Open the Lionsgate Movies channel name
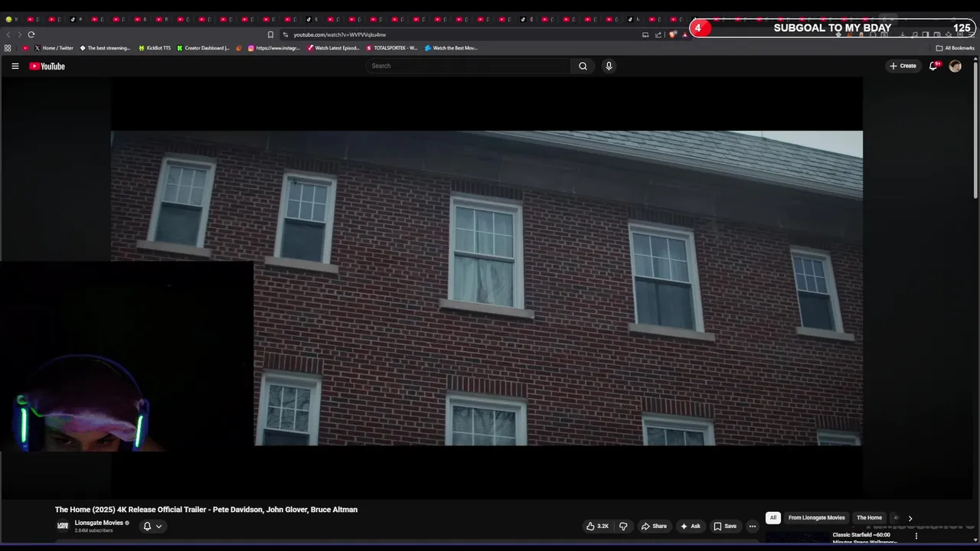The image size is (980, 551). click(x=99, y=523)
